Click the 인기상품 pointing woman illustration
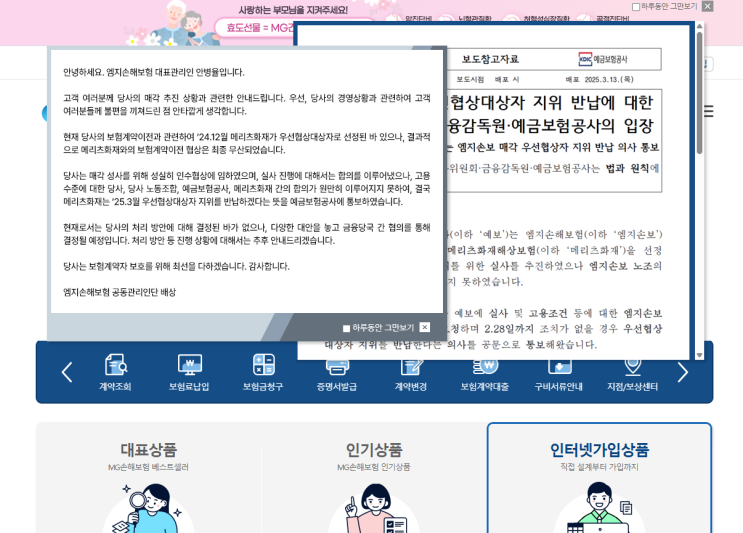The height and width of the screenshot is (533, 743). coord(374,508)
